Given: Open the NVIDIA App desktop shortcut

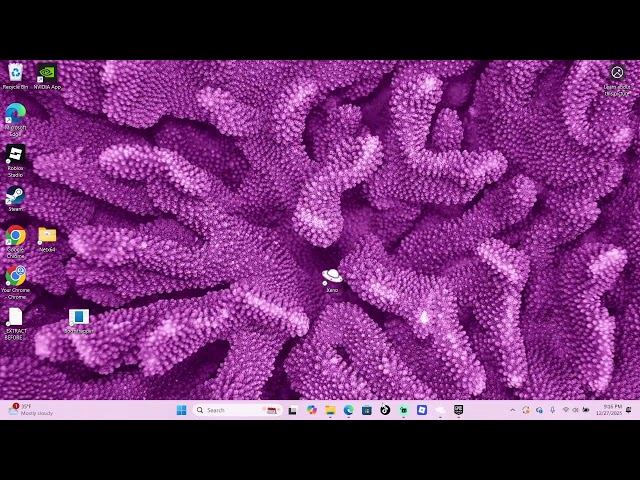Looking at the screenshot, I should (x=47, y=76).
